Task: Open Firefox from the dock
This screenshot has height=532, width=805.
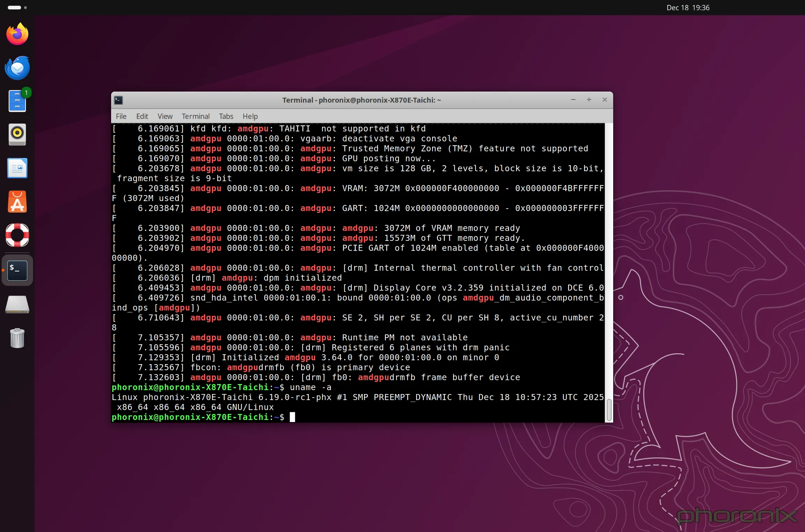Action: [x=17, y=34]
